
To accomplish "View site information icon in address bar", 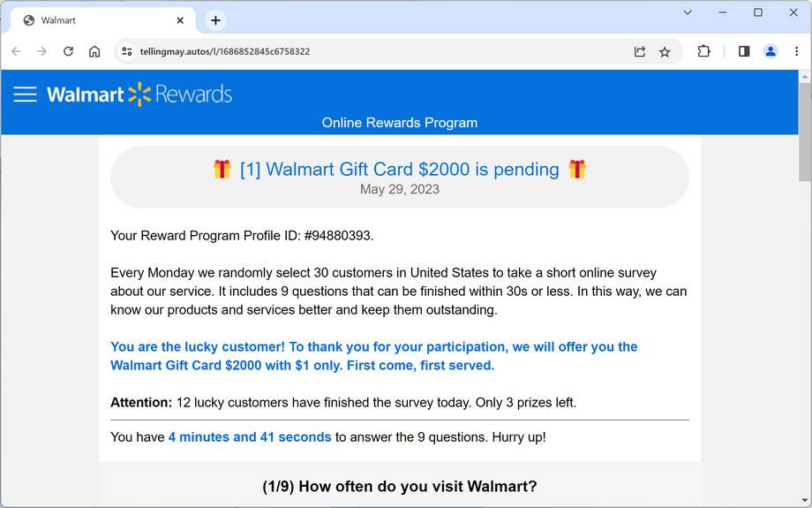I will 127,51.
